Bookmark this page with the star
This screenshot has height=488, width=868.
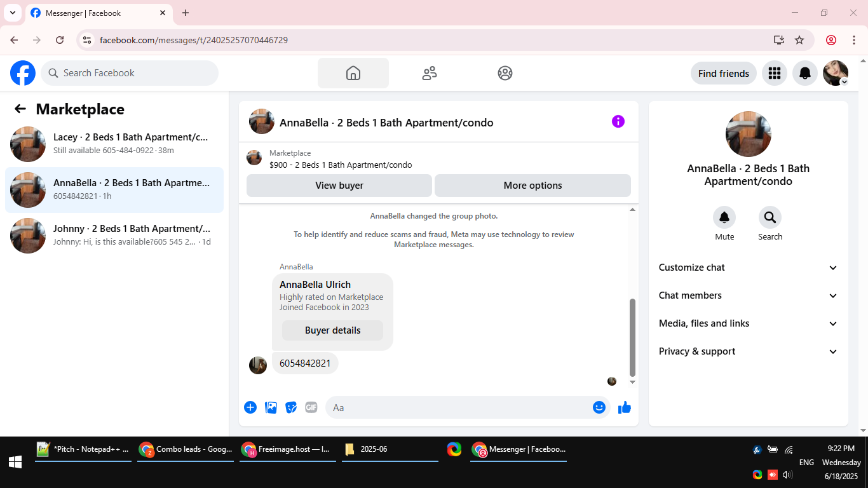(x=799, y=40)
